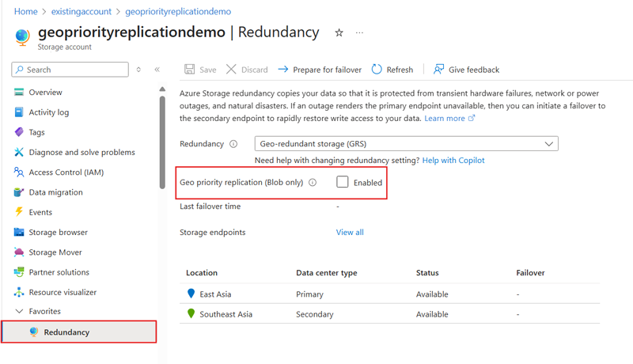Click the Geo priority replication info icon
633x364 pixels.
[313, 183]
